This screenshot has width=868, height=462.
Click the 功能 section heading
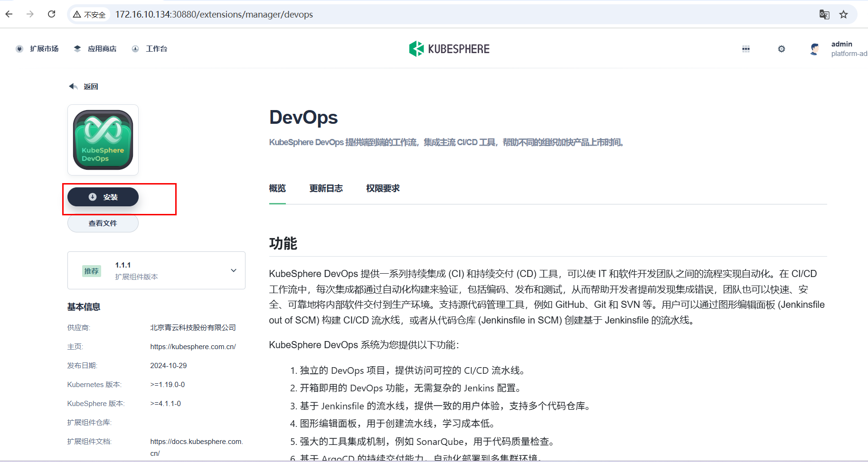click(x=283, y=243)
